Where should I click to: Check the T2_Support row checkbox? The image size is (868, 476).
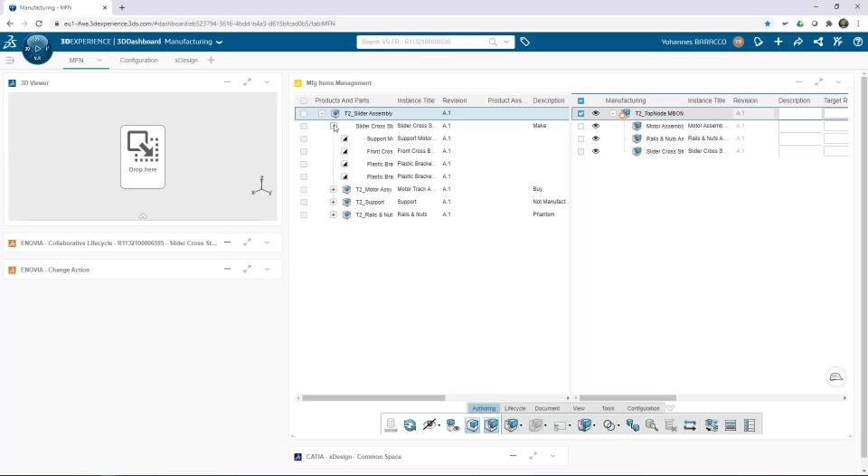pyautogui.click(x=304, y=203)
